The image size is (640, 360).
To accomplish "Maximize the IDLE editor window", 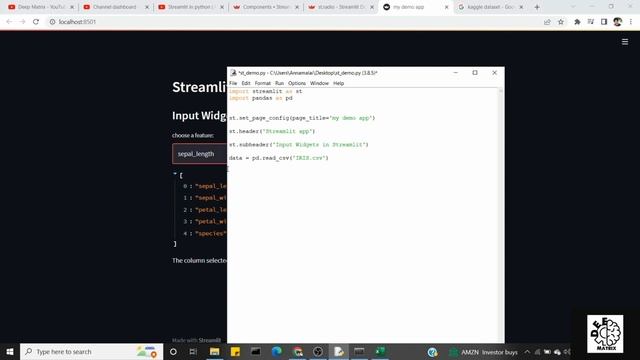I will 475,73.
